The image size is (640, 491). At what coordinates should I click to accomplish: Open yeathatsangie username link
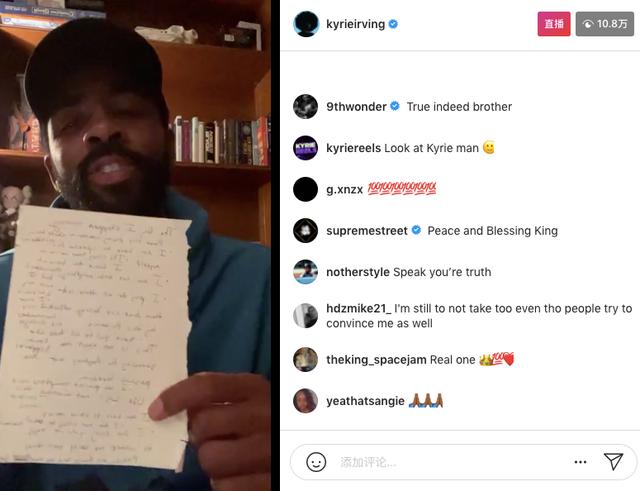[365, 401]
